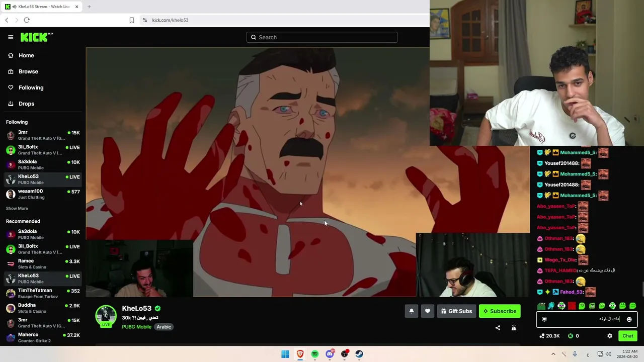This screenshot has width=644, height=362.
Task: Open OBS Studio from taskbar
Action: 345,354
